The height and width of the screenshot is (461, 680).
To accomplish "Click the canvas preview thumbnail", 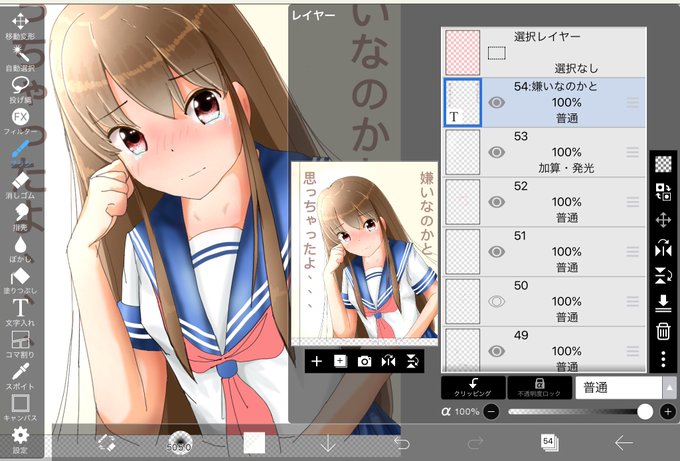I will pyautogui.click(x=364, y=254).
